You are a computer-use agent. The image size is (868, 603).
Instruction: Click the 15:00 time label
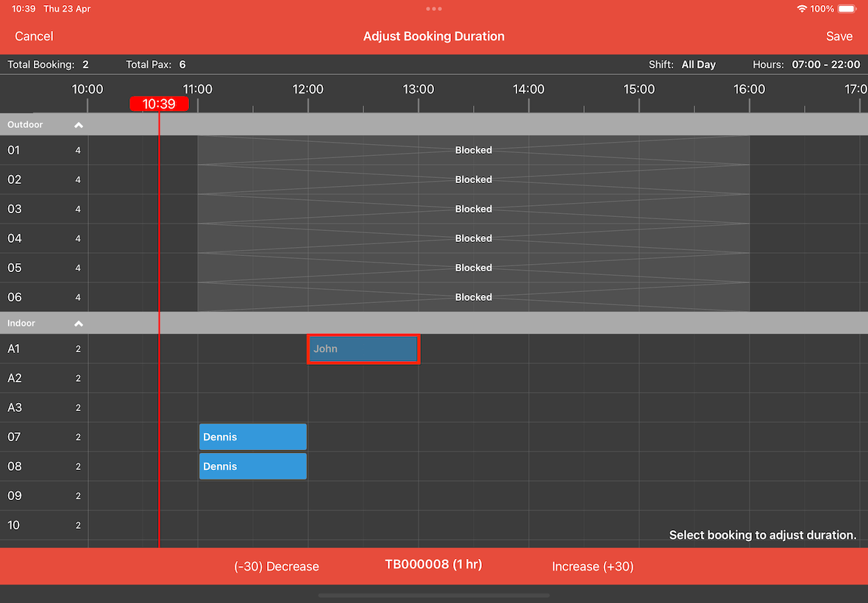tap(638, 89)
